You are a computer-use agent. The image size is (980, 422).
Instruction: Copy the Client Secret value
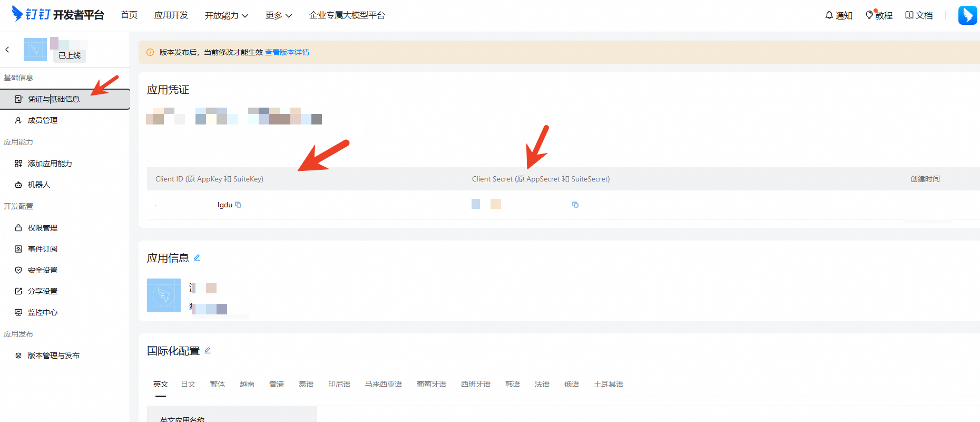[x=575, y=205]
